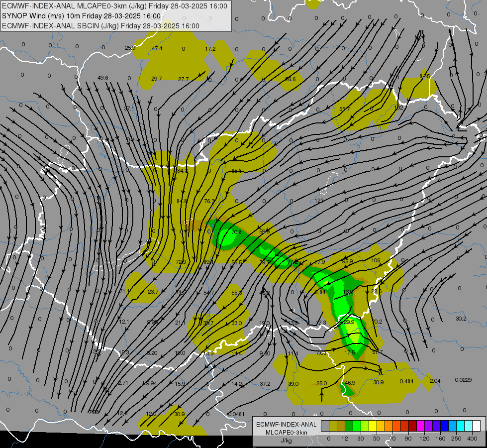The height and width of the screenshot is (448, 487).
Task: Click the map value '106'
Action: coord(376,260)
